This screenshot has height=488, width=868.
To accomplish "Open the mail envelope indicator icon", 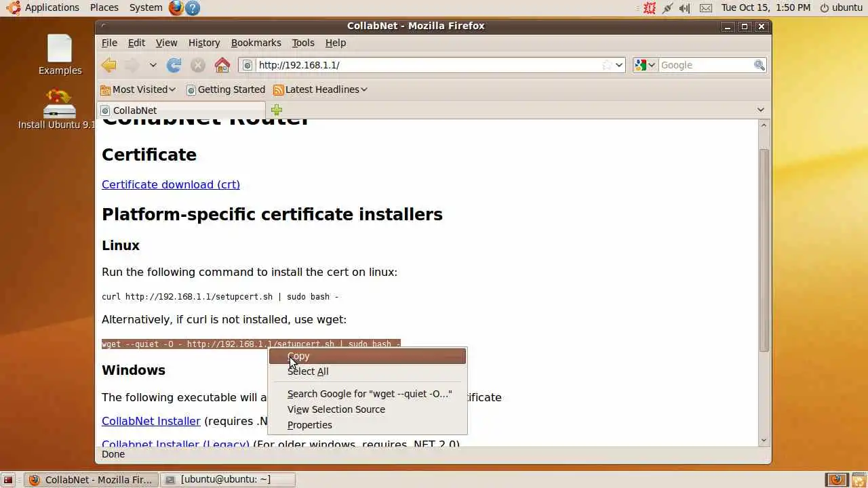I will 706,7.
